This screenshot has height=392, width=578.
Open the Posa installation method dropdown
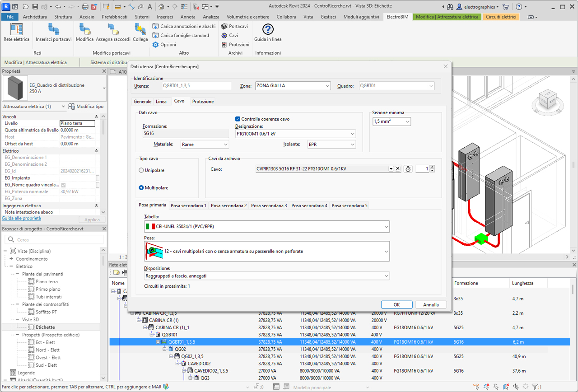point(267,251)
